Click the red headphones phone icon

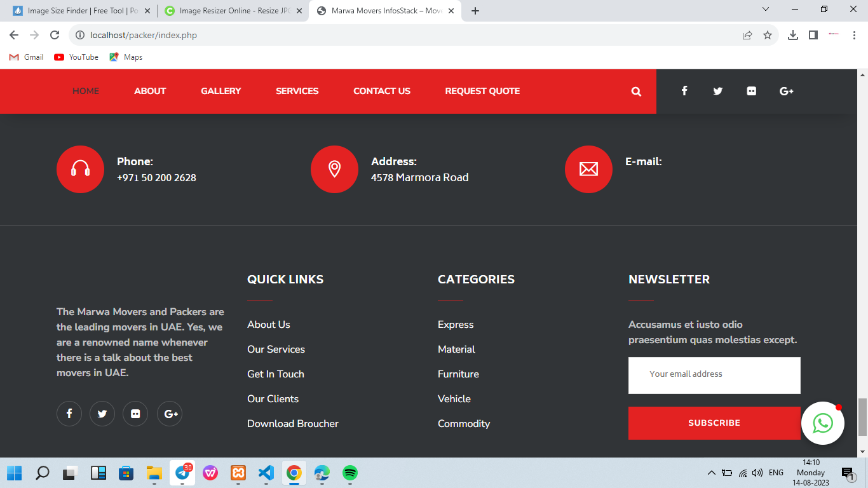[80, 169]
